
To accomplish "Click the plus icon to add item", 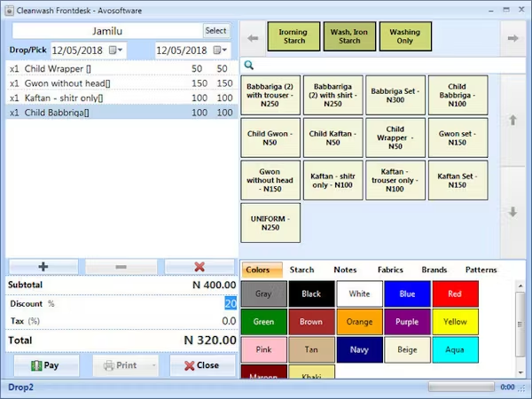I will [43, 267].
